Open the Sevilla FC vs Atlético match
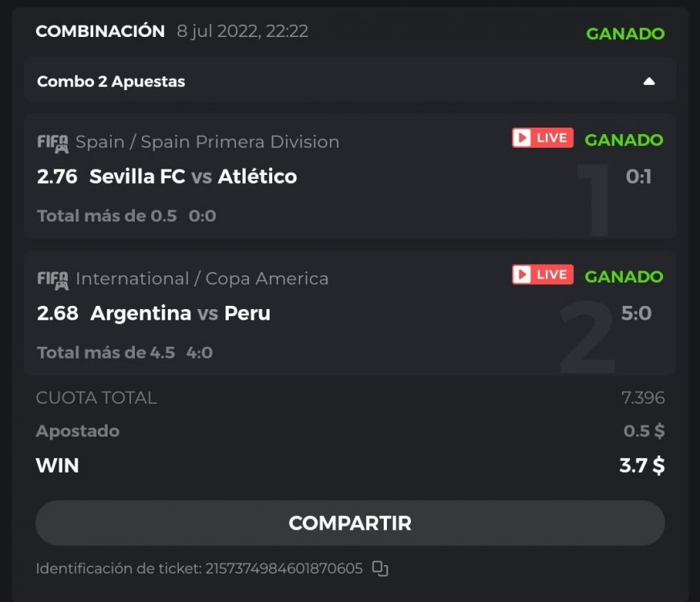The image size is (700, 602). coord(193,177)
